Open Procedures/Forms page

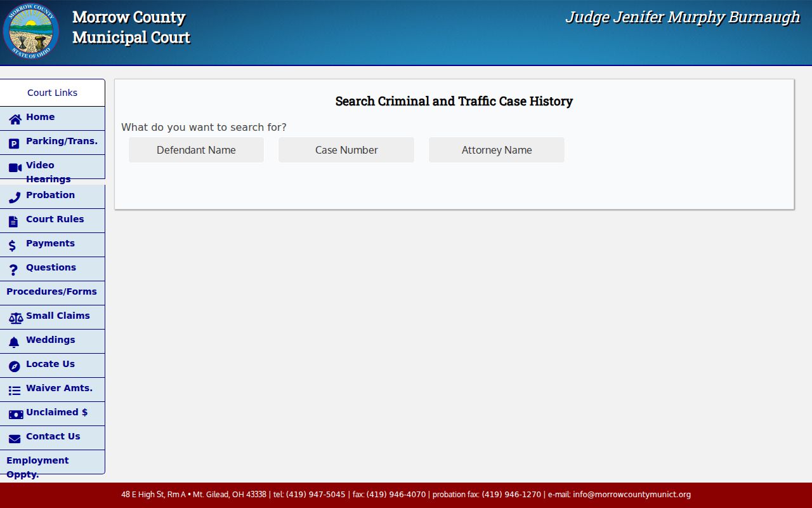pos(52,293)
